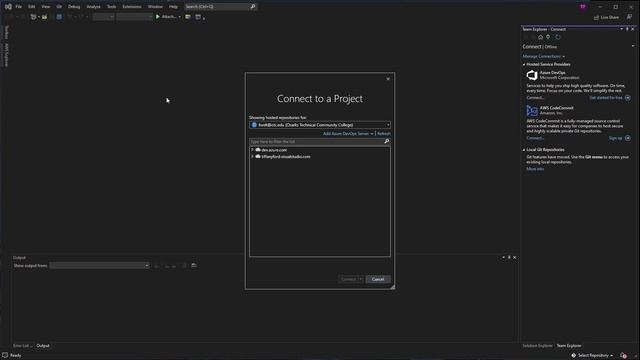The width and height of the screenshot is (640, 360).
Task: Click the new project toolbar icon
Action: [33, 17]
